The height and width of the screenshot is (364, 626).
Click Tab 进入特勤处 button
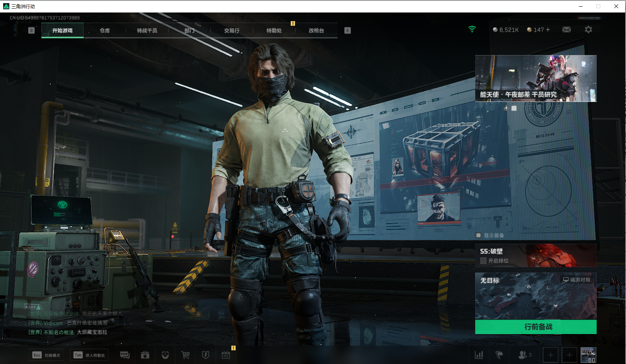[89, 355]
